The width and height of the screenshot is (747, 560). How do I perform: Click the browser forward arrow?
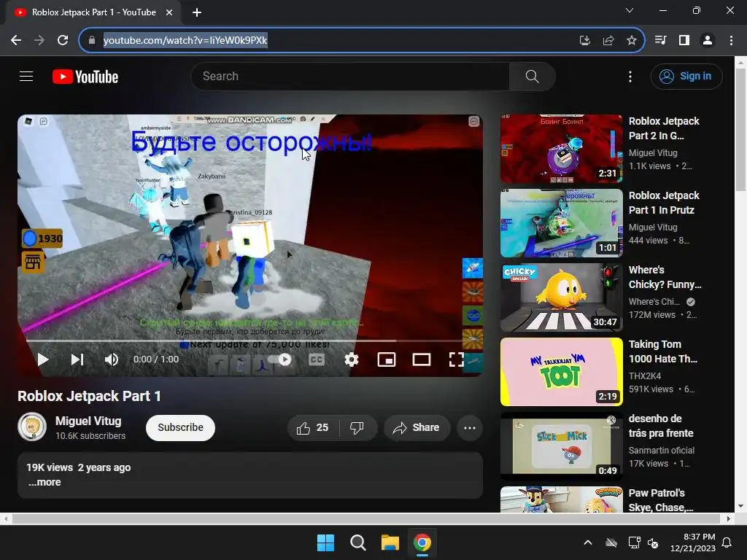coord(39,40)
